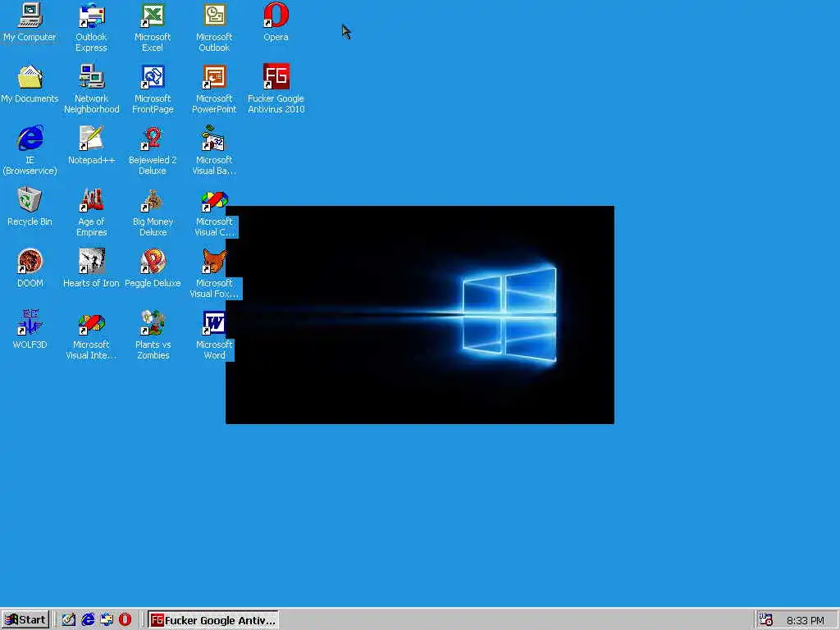Activate the Fucker Google Antiv... taskbar button
The image size is (840, 630).
pyautogui.click(x=212, y=620)
